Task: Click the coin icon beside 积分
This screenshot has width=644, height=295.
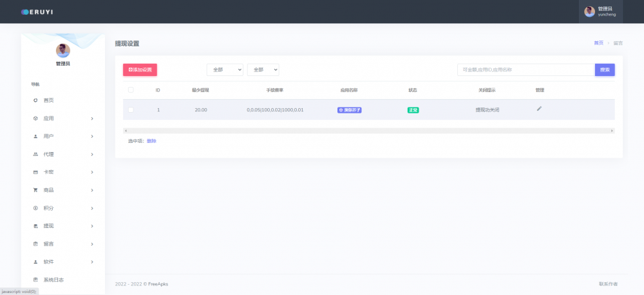Action: tap(35, 208)
